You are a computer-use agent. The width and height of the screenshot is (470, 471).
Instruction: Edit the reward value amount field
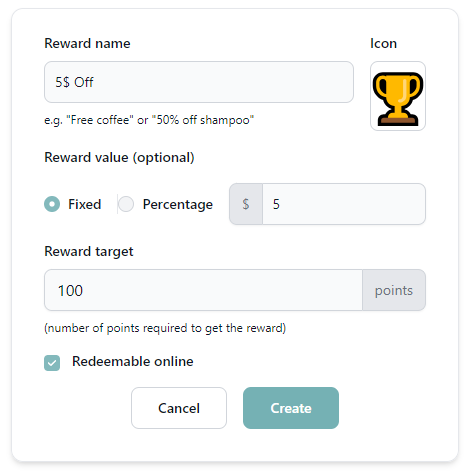tap(344, 204)
